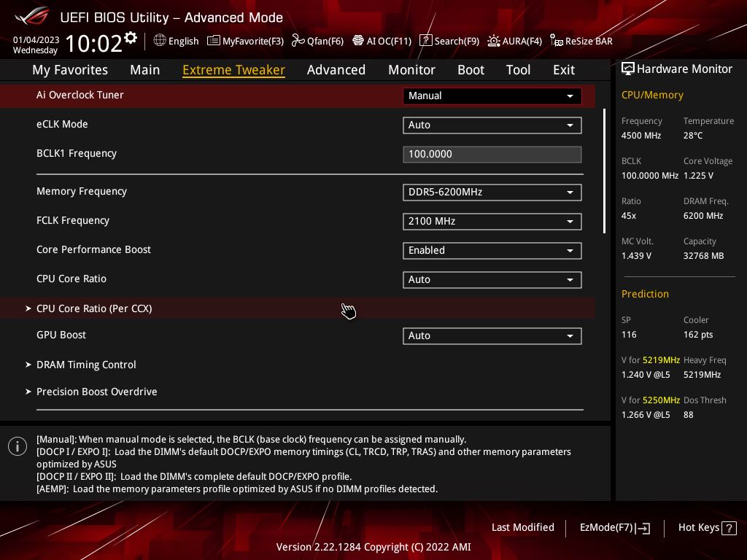Open the Tool tab
Viewport: 747px width, 560px height.
pos(518,70)
